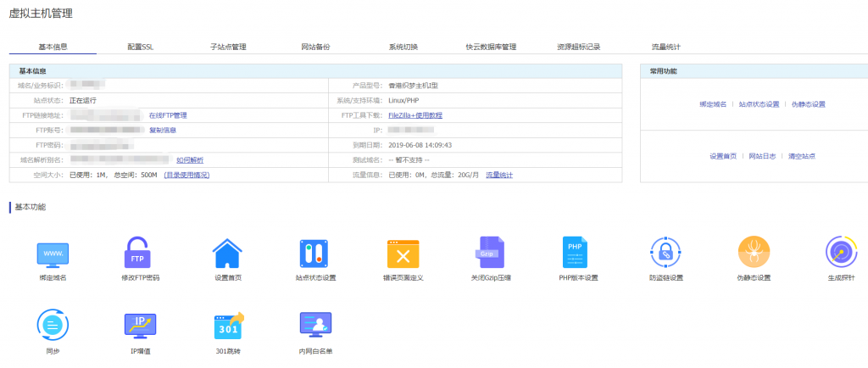Screen dimensions: 868x368
Task: Click the 生成探针 icon
Action: click(841, 254)
